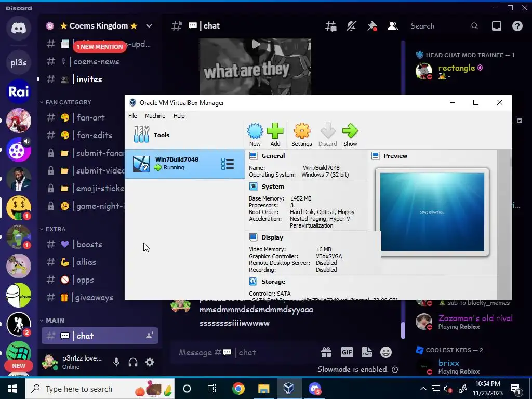Open the Win7Build7048 machine list menu icon
This screenshot has width=532, height=399.
(x=228, y=164)
